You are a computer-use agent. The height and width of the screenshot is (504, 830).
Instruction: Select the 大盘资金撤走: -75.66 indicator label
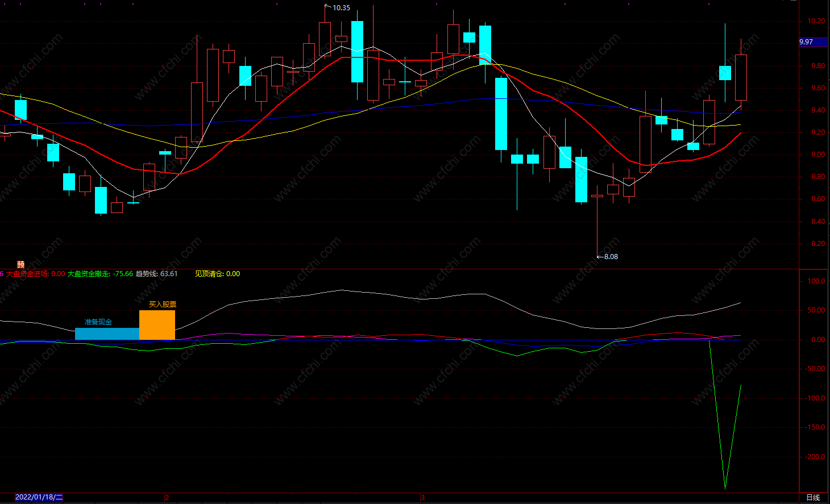[x=100, y=274]
